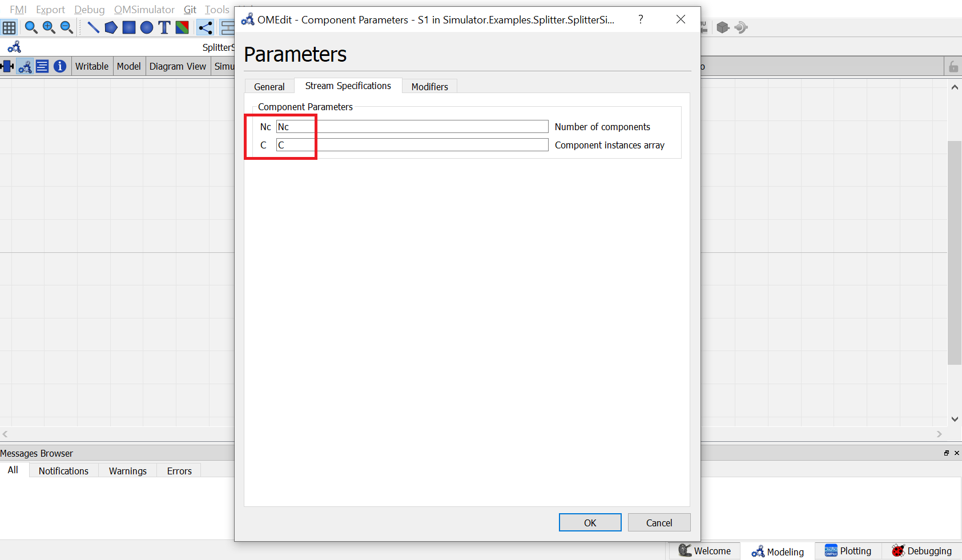
Task: Click the Writable status label
Action: click(92, 66)
